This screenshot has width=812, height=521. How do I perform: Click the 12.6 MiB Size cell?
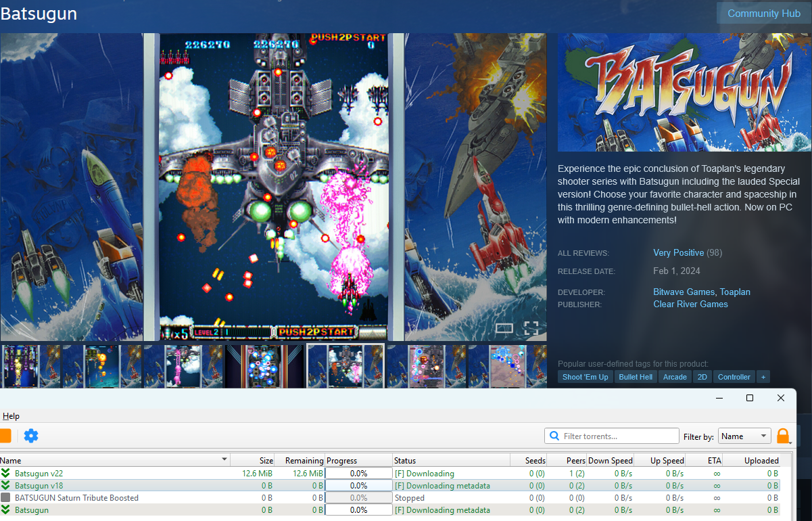coord(257,474)
